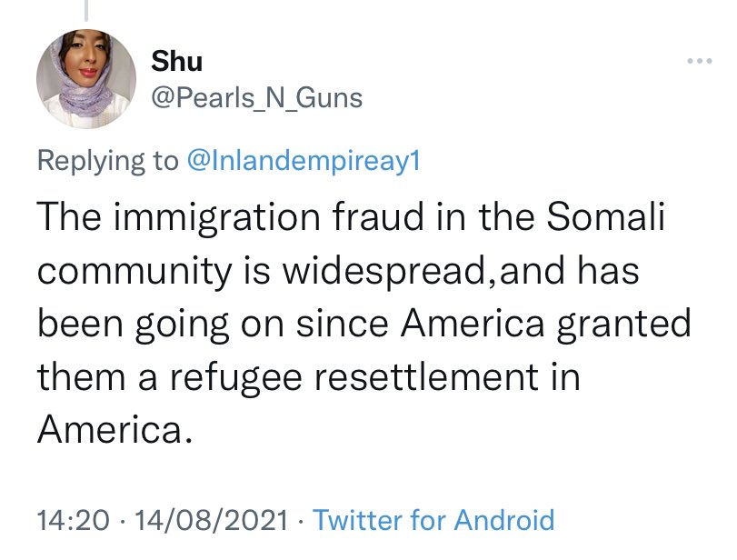
Task: Click the word community in the tweet
Action: click(x=134, y=272)
